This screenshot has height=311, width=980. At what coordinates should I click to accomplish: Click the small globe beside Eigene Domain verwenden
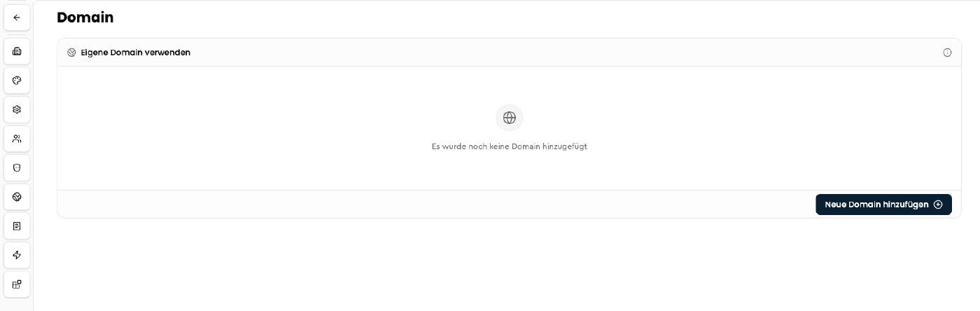tap(71, 53)
